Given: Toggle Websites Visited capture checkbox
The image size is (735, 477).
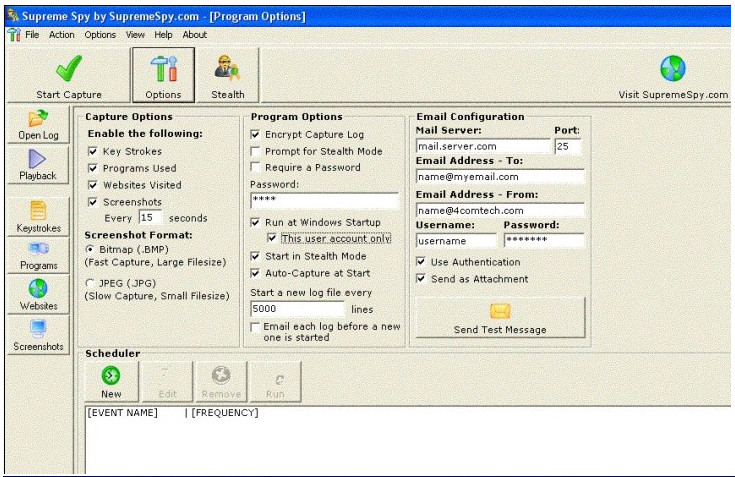Looking at the screenshot, I should point(93,185).
